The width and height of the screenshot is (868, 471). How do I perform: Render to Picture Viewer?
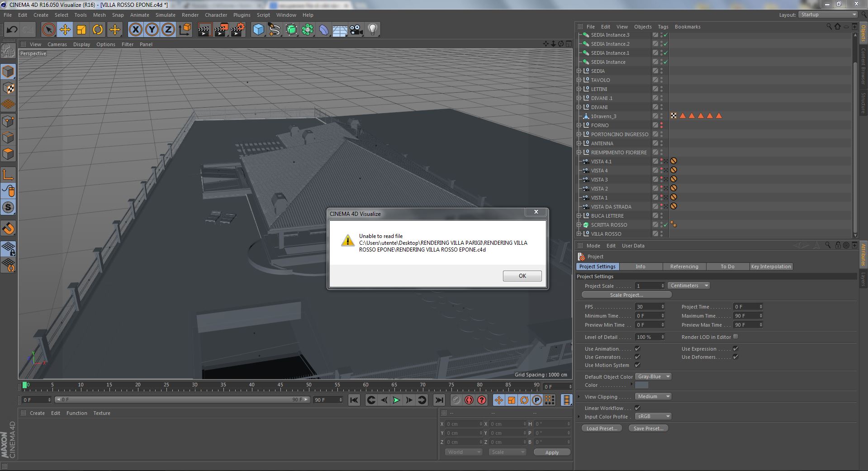click(x=221, y=30)
